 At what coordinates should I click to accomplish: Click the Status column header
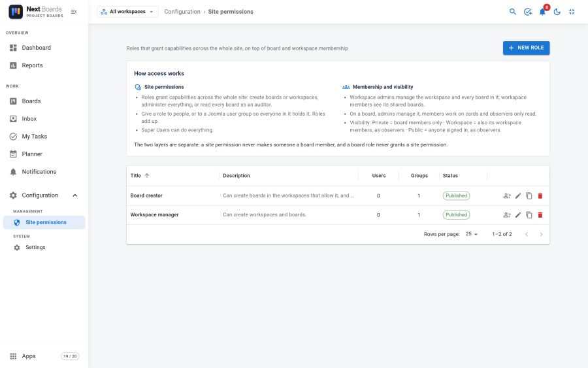click(x=450, y=176)
